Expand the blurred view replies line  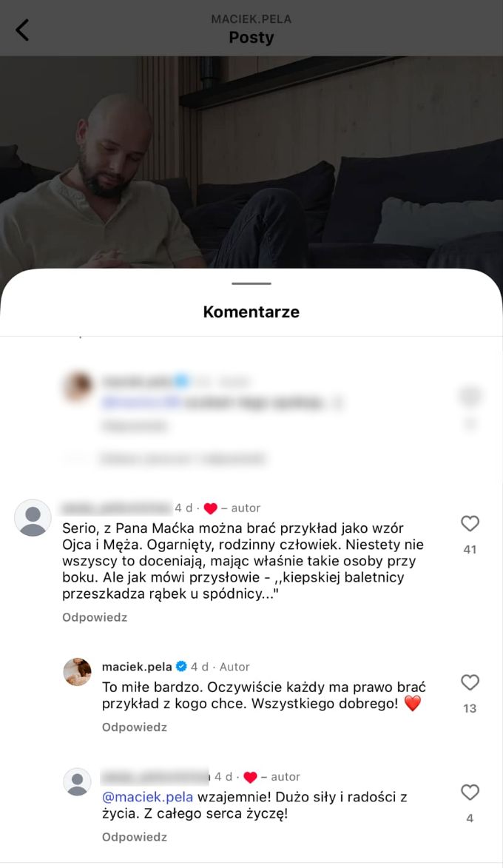183,458
